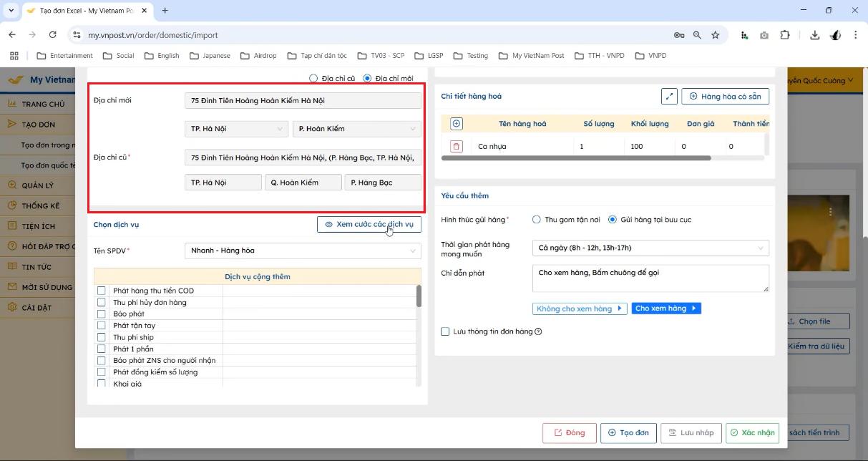
Task: Click the services list vertical scrollbar
Action: tap(419, 296)
